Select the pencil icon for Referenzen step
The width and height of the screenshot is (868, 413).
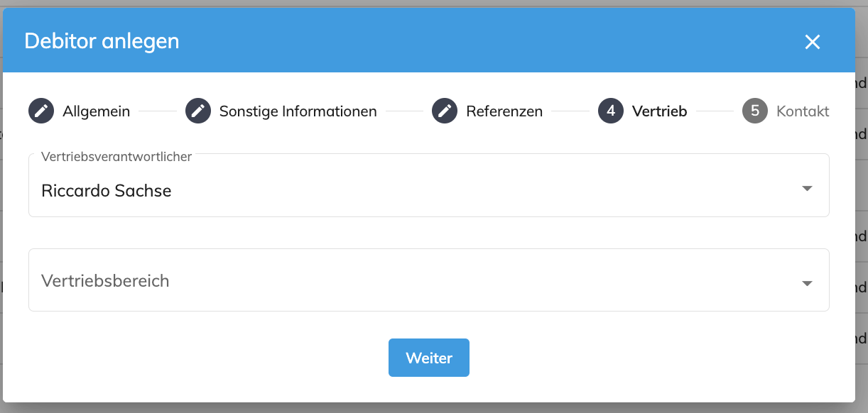(x=445, y=111)
